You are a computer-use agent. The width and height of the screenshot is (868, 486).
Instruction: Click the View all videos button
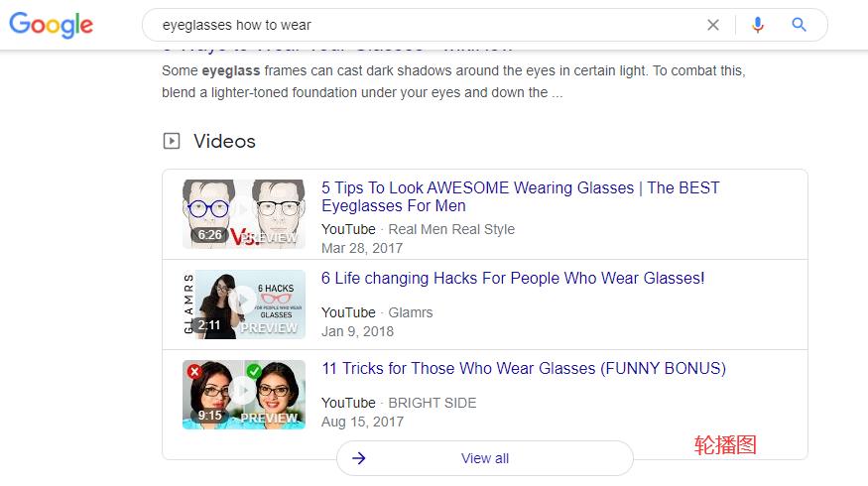[x=484, y=458]
